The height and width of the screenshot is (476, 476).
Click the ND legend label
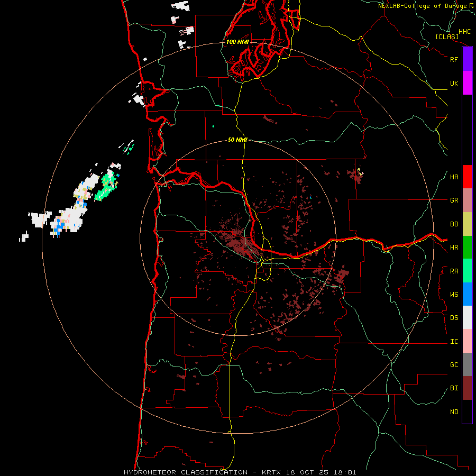click(454, 412)
